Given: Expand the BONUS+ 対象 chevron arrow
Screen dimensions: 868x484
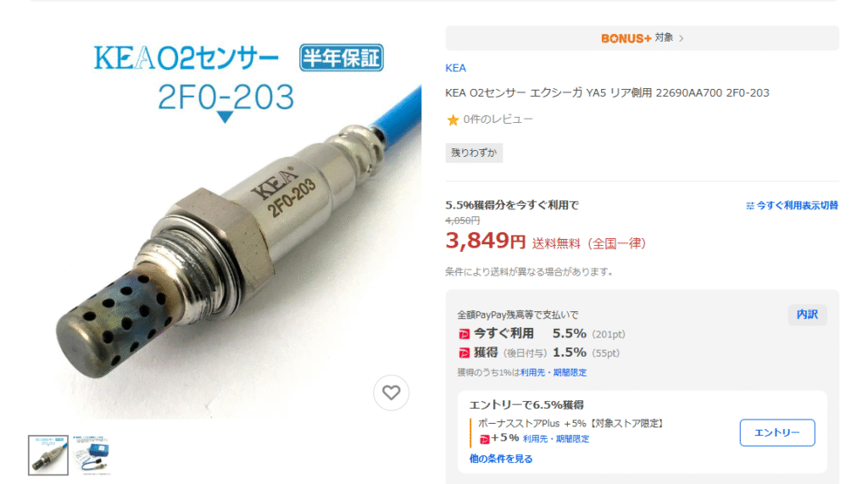Looking at the screenshot, I should (x=682, y=38).
